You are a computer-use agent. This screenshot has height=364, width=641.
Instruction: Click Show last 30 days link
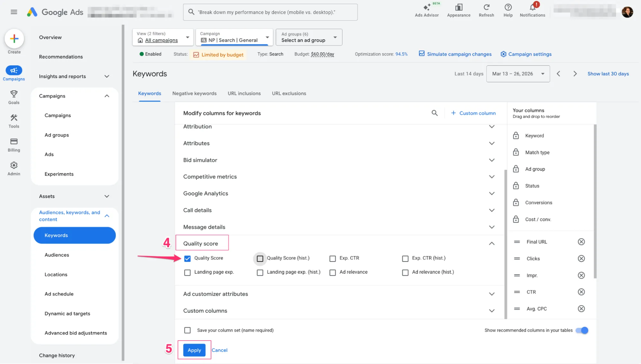tap(608, 74)
